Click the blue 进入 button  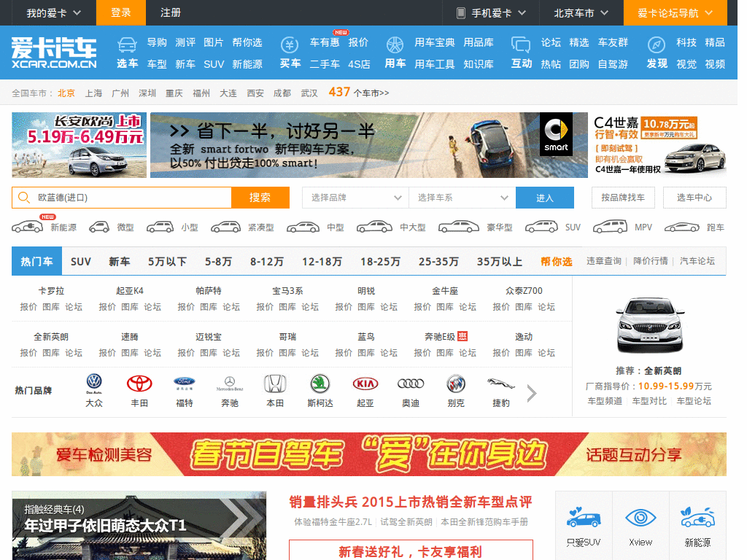tap(544, 198)
